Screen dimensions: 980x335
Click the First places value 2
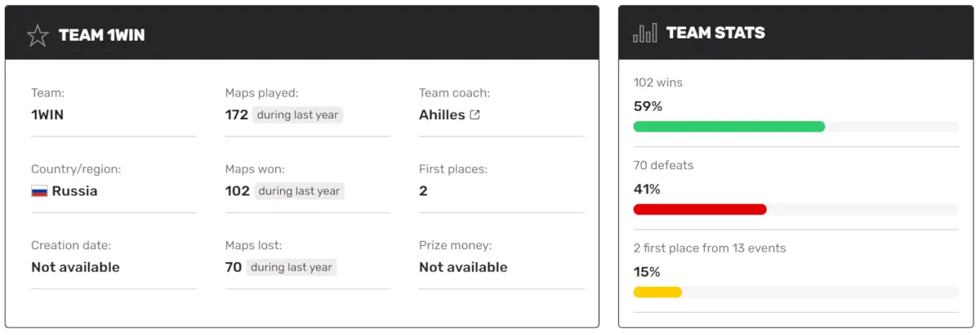point(423,191)
